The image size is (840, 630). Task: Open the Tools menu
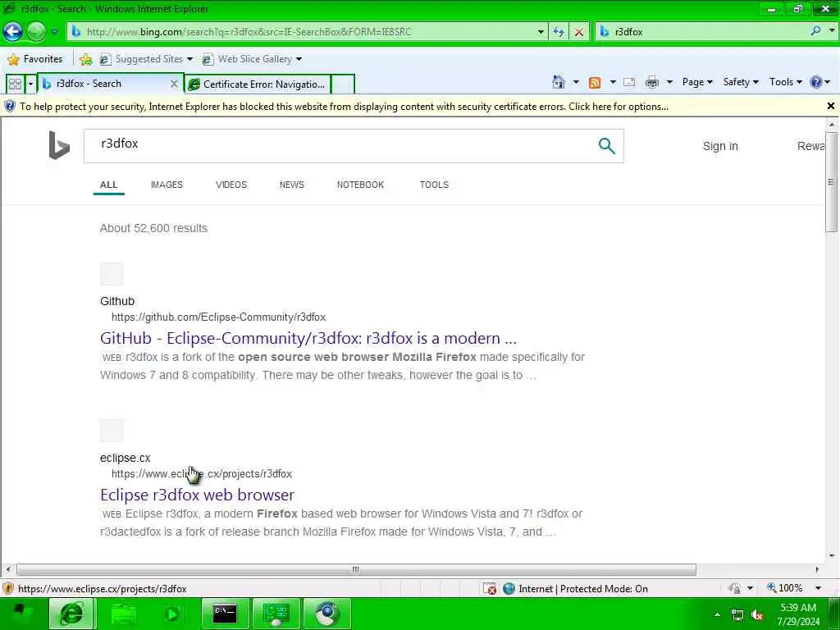[785, 82]
